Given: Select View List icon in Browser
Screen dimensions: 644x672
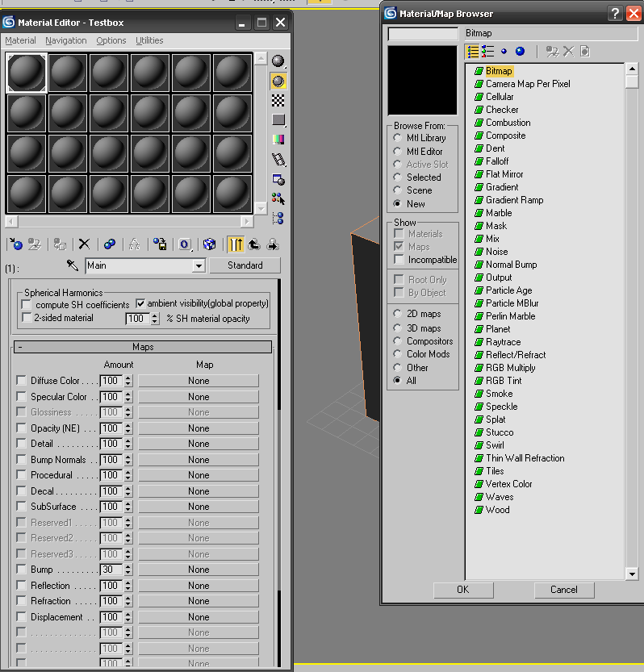Looking at the screenshot, I should coord(473,52).
